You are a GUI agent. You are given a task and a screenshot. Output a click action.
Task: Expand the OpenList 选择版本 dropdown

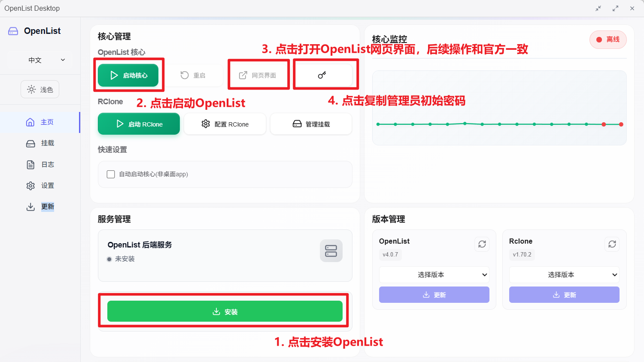tap(434, 275)
